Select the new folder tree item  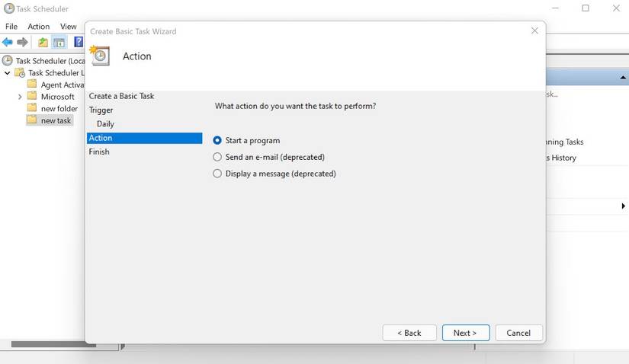(x=59, y=109)
